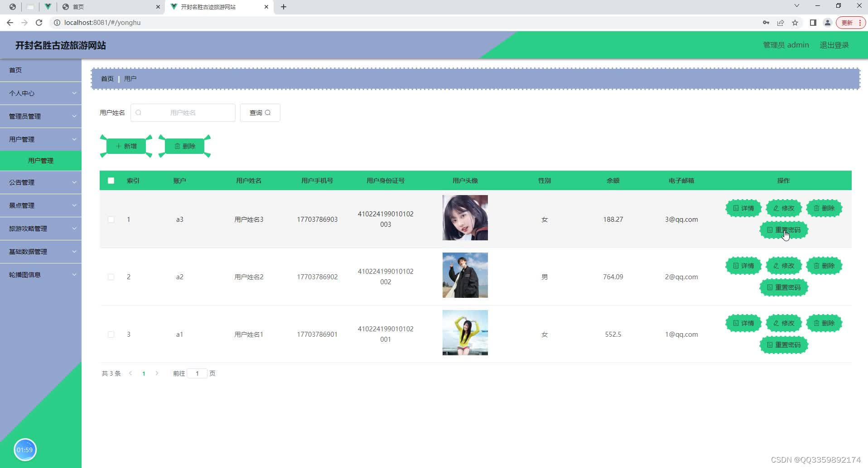Click 管理员 admin in header
868x468 pixels.
(x=786, y=45)
